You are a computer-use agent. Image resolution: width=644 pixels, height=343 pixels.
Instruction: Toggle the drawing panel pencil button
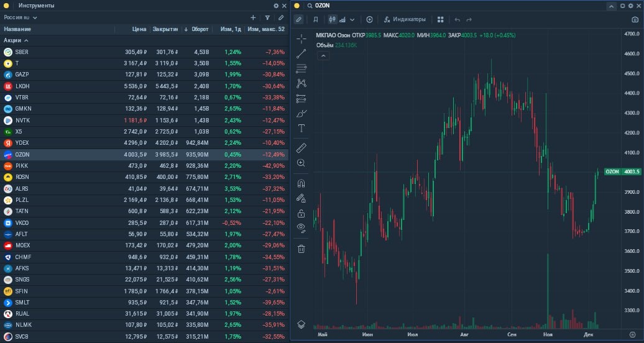pyautogui.click(x=298, y=19)
